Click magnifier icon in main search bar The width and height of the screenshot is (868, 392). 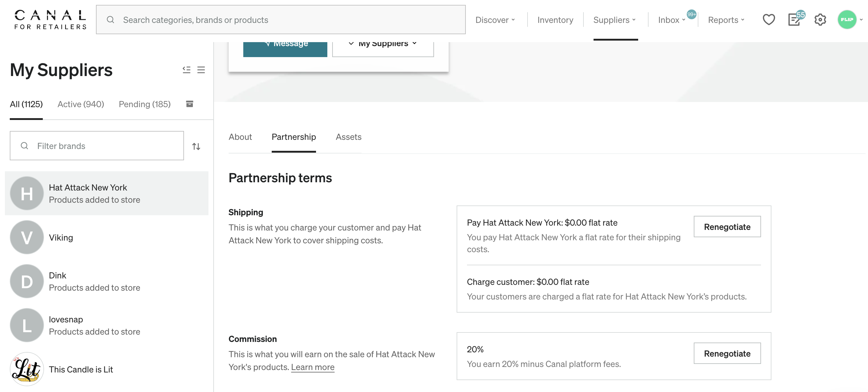click(110, 20)
